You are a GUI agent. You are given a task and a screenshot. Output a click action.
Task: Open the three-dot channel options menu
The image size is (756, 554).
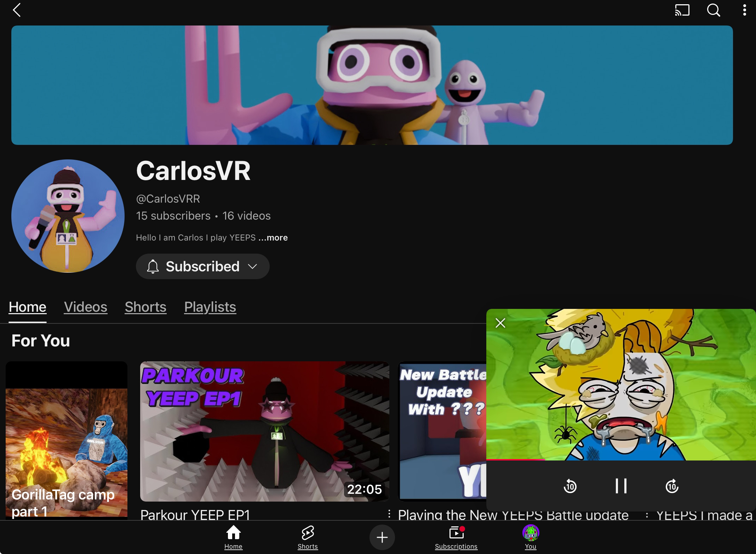[x=745, y=10]
